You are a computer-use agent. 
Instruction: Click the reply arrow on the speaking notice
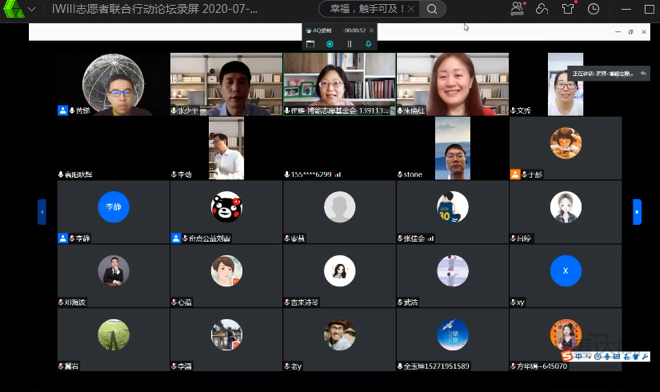point(643,73)
